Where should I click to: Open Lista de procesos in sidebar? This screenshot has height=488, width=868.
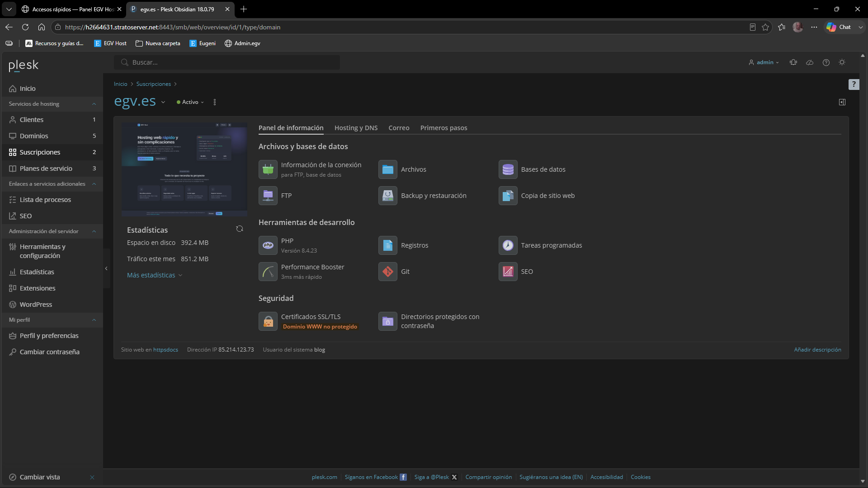coord(52,200)
